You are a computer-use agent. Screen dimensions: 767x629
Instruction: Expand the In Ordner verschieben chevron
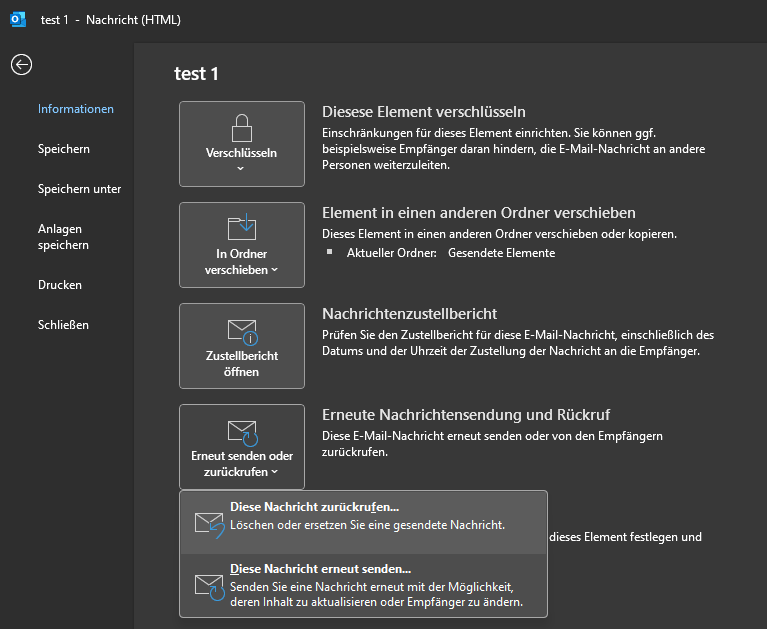(274, 270)
